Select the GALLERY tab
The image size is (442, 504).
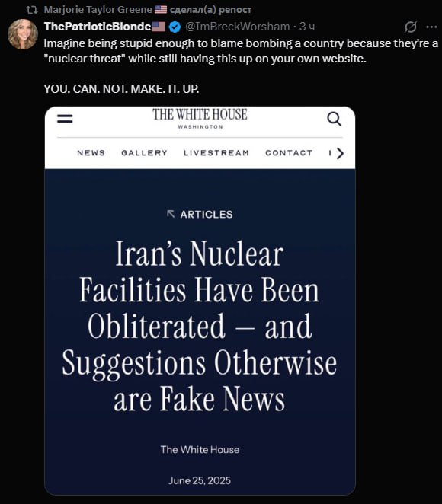[145, 153]
